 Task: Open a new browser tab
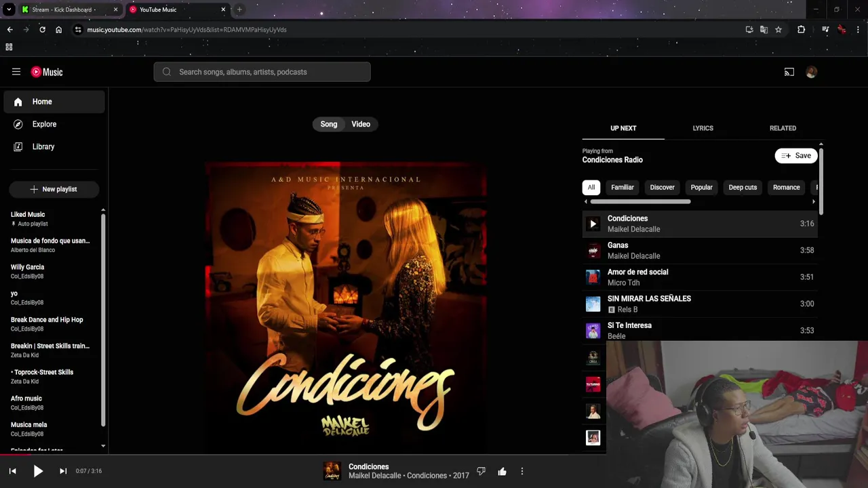coord(239,9)
